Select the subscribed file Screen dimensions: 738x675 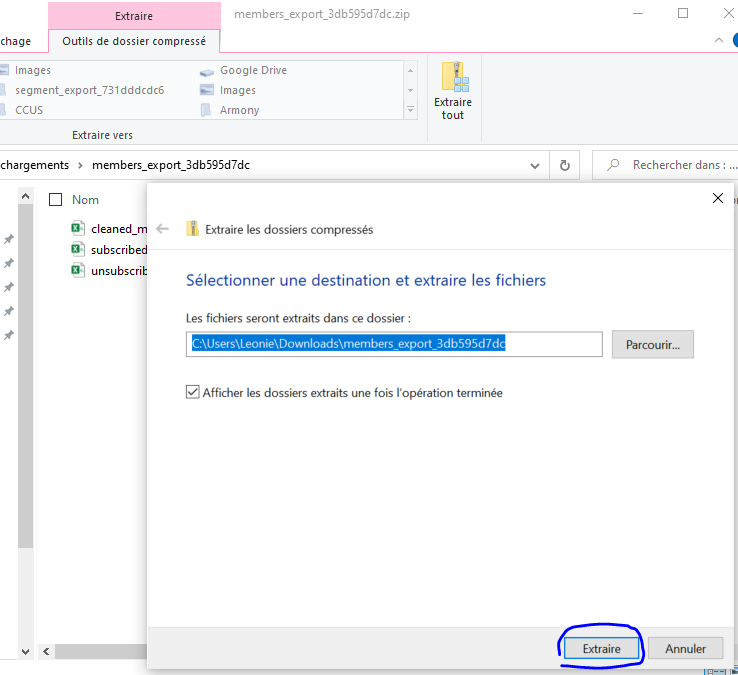[x=109, y=249]
